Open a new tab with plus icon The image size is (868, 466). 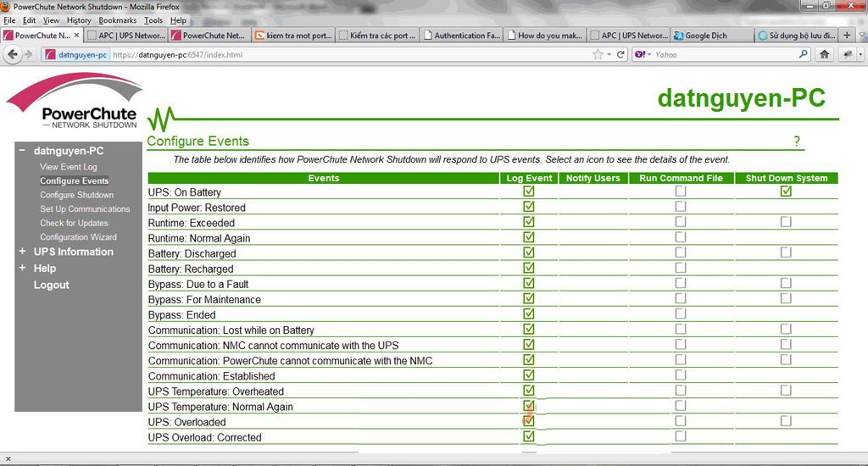(847, 35)
